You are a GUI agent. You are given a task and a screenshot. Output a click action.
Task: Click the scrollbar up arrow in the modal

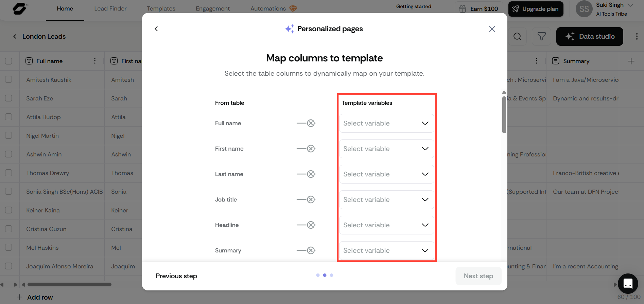pyautogui.click(x=504, y=92)
